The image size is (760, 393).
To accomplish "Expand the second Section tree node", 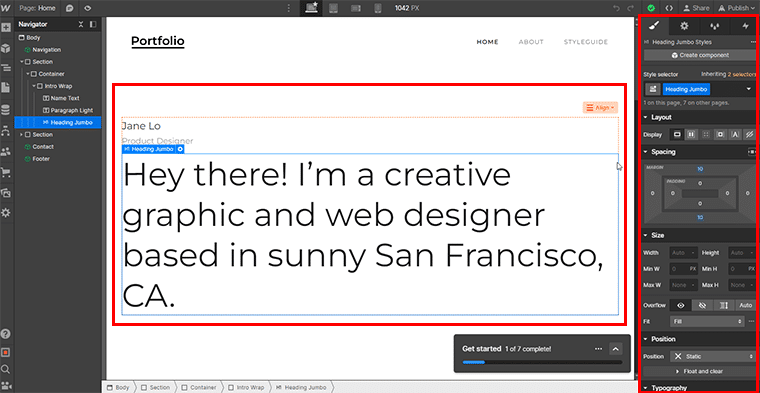I will [22, 135].
